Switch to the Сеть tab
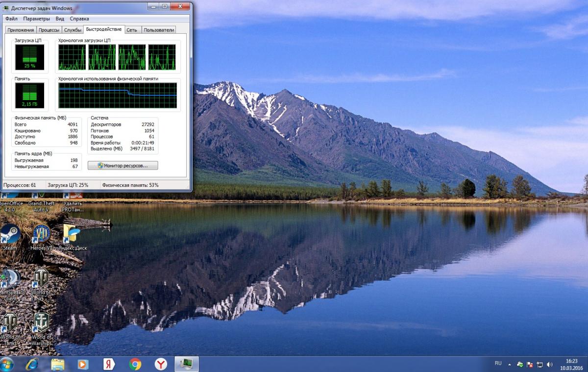 [x=132, y=30]
